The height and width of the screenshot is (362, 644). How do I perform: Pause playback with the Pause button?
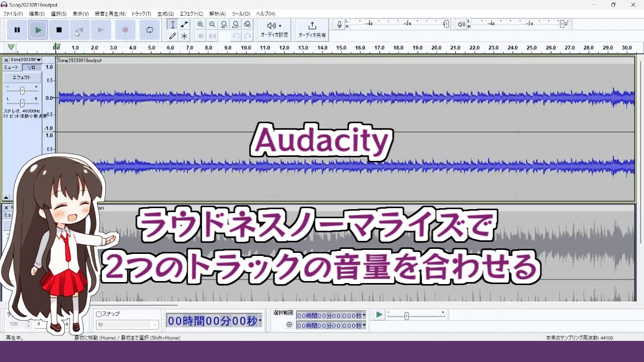click(x=17, y=30)
